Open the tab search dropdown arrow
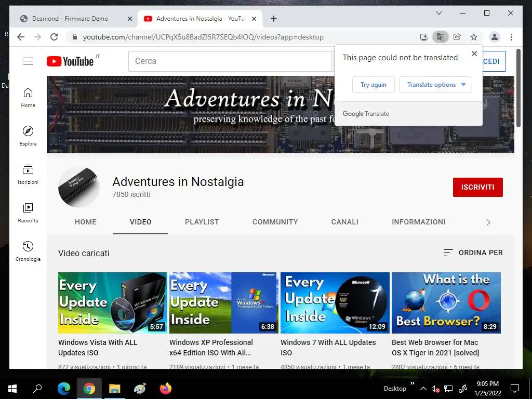This screenshot has height=399, width=532. pos(438,13)
